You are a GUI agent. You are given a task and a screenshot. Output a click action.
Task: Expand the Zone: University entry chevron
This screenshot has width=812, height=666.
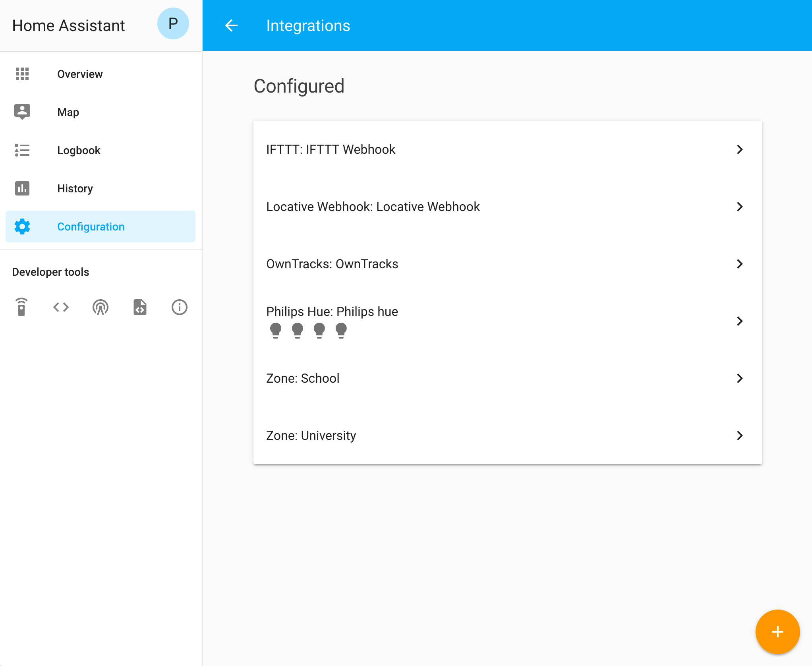tap(739, 436)
